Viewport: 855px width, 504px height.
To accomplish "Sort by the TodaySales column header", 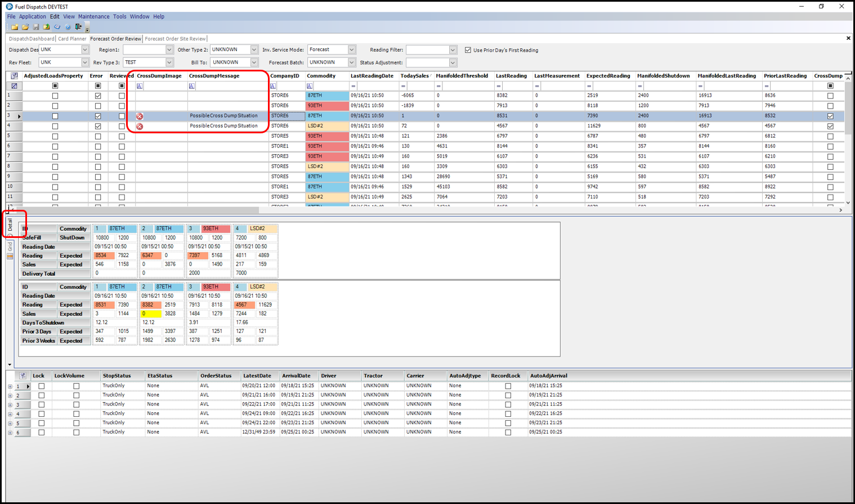I will tap(413, 76).
